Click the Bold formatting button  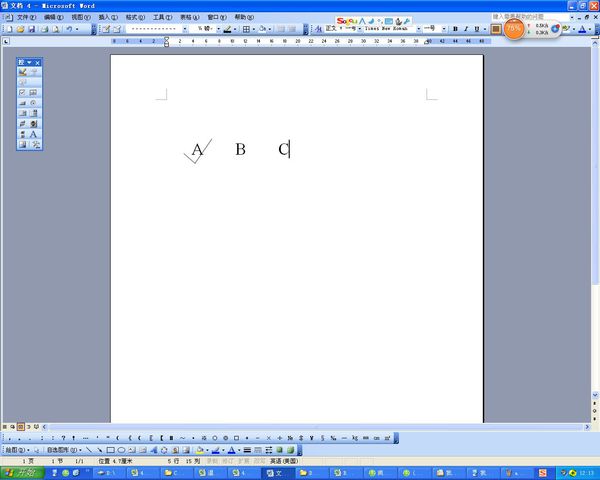(455, 29)
